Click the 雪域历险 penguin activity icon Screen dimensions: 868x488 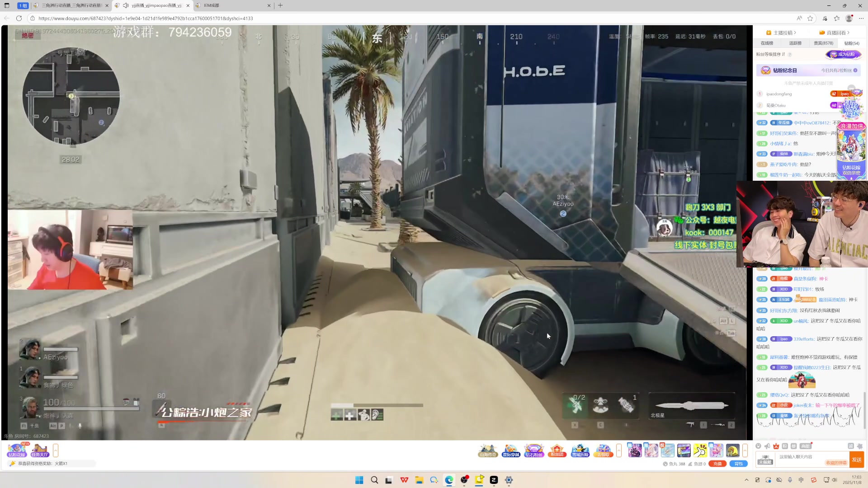[580, 450]
